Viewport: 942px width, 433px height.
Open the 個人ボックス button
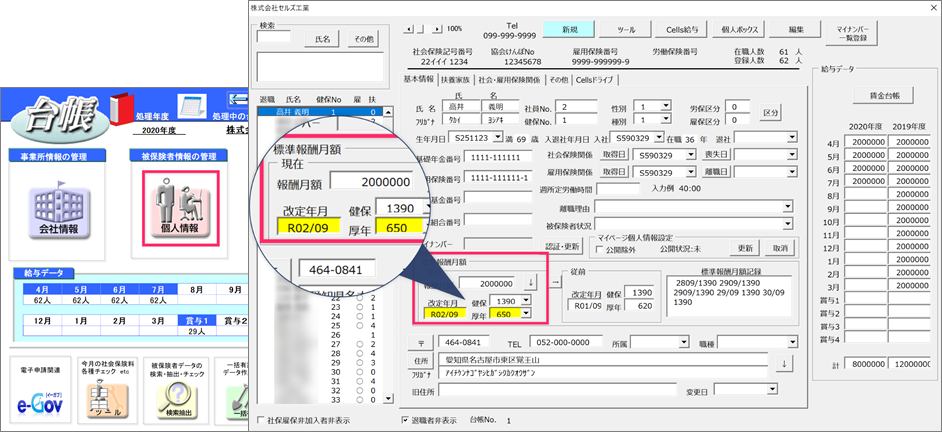pos(738,29)
